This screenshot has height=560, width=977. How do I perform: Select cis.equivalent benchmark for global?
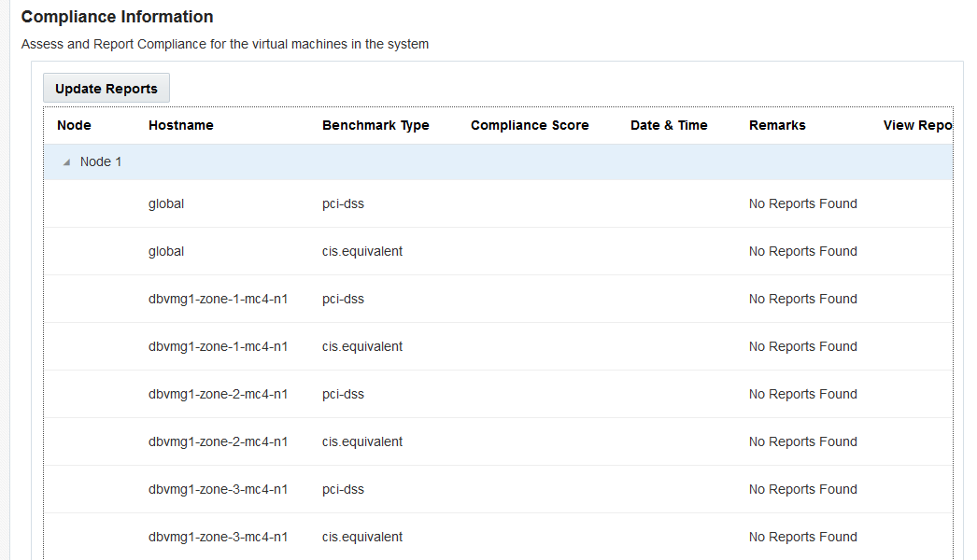tap(362, 251)
